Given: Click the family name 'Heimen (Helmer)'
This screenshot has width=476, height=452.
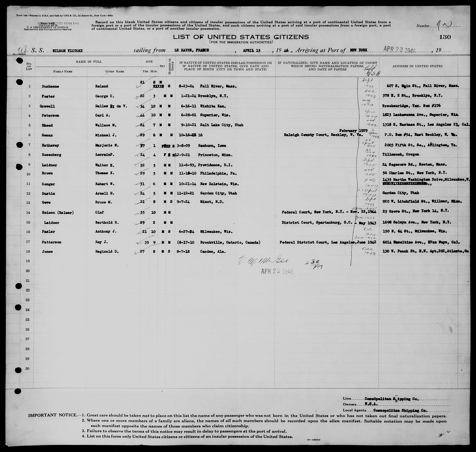Looking at the screenshot, I should pos(58,212).
